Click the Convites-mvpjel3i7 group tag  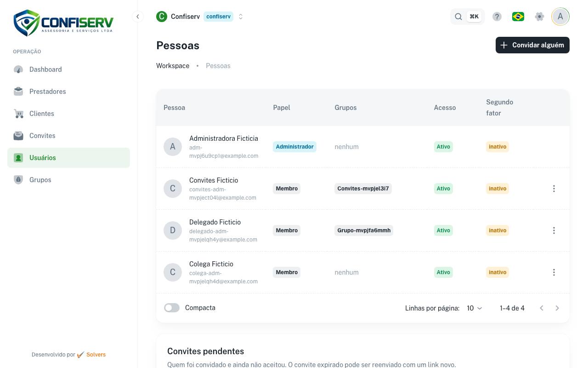(x=363, y=189)
